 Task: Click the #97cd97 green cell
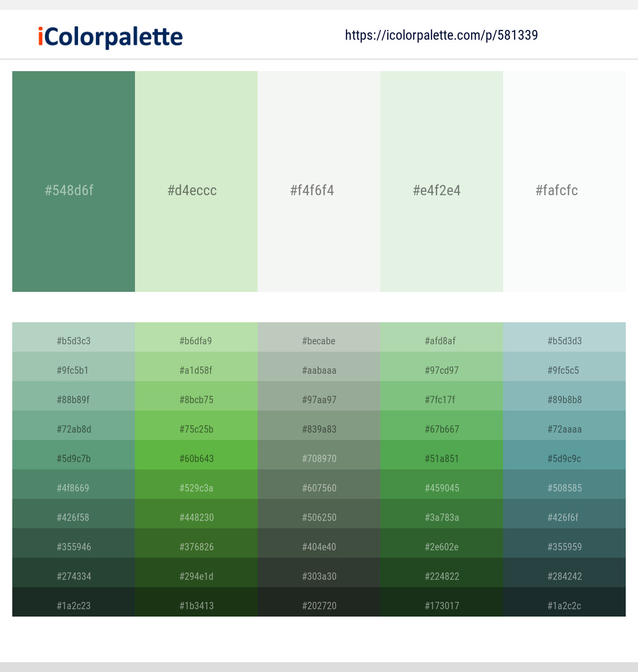coord(441,370)
